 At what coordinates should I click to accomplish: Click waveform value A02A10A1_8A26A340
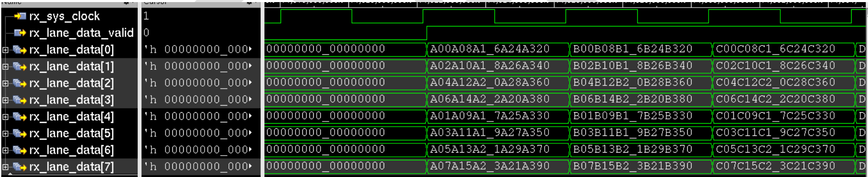[x=490, y=66]
